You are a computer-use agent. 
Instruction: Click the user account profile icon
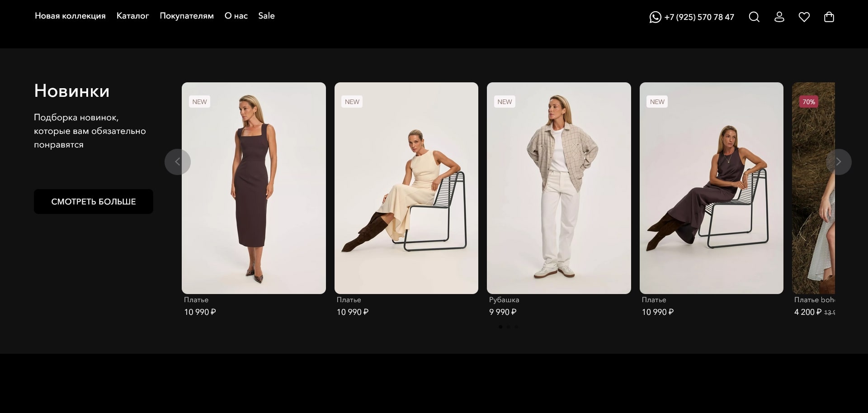779,17
